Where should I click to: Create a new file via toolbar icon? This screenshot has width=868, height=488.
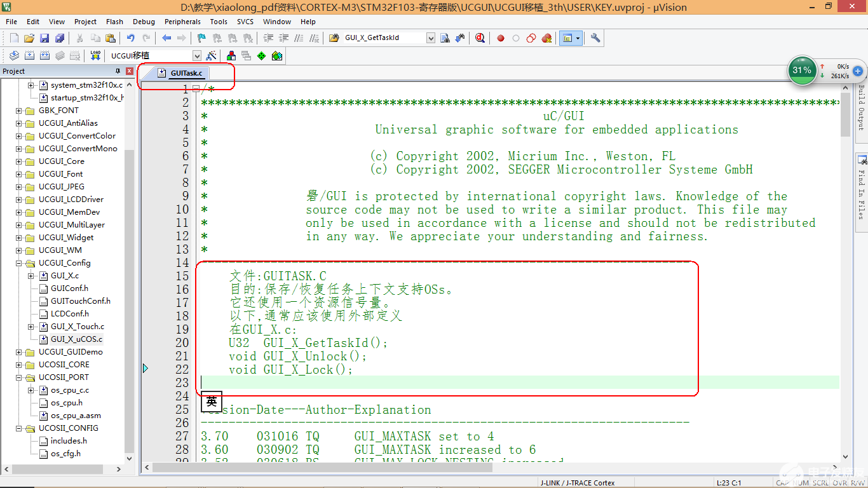tap(14, 38)
